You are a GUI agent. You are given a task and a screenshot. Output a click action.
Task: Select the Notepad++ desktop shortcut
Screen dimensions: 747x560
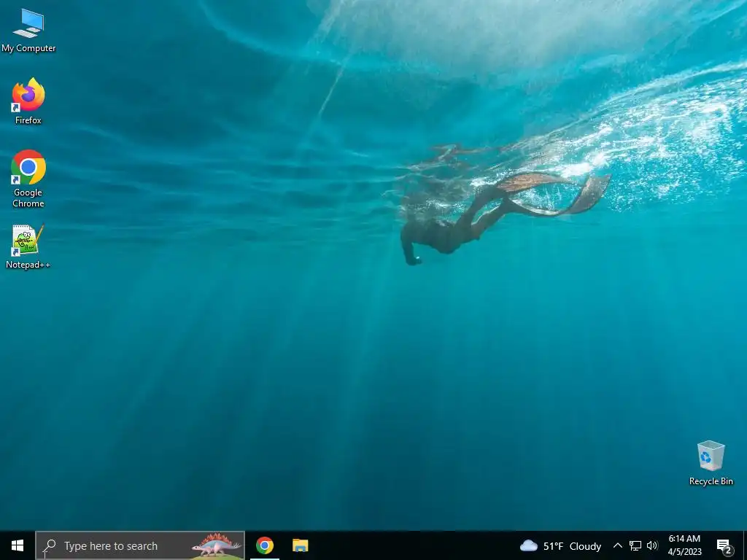(x=28, y=246)
